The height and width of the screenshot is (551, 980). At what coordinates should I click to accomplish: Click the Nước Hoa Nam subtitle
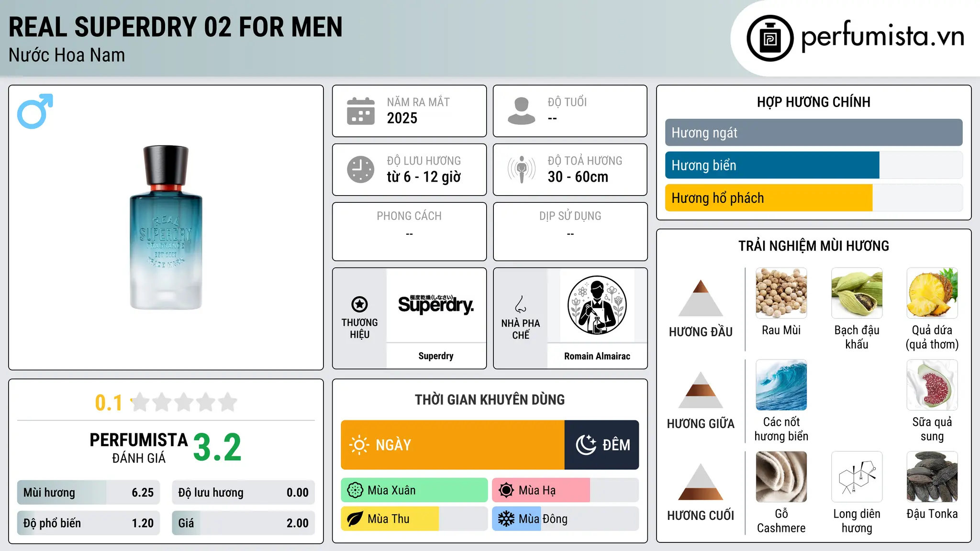67,55
